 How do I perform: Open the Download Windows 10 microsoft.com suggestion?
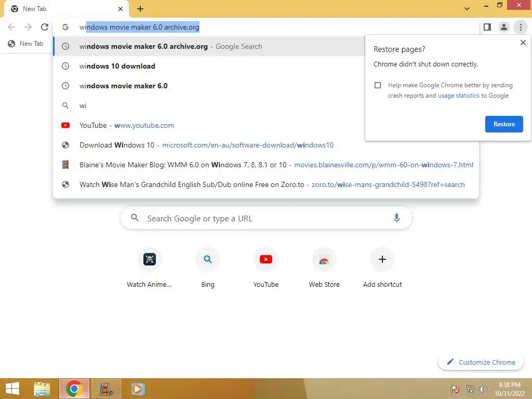pos(266,145)
